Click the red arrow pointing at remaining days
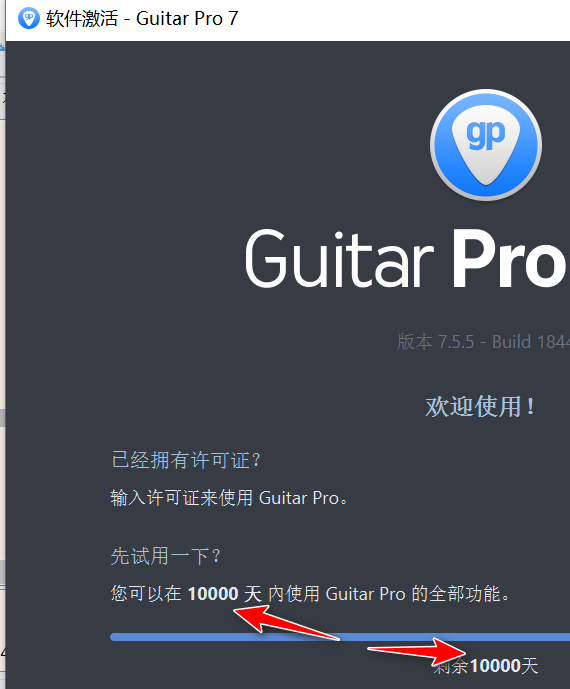This screenshot has width=570, height=689. (417, 652)
